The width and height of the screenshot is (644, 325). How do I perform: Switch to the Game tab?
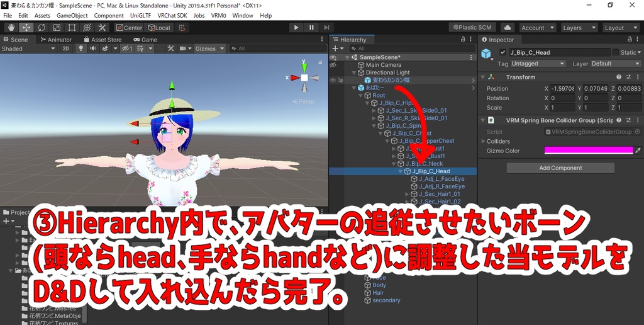pyautogui.click(x=145, y=40)
